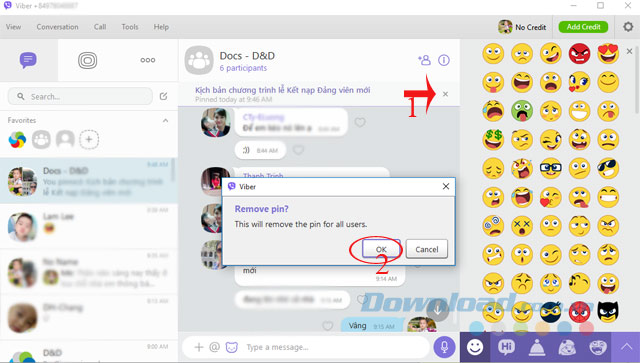Insert the first smiling emoticon top-left
Viewport: 640px width, 363px height.
pos(493,53)
